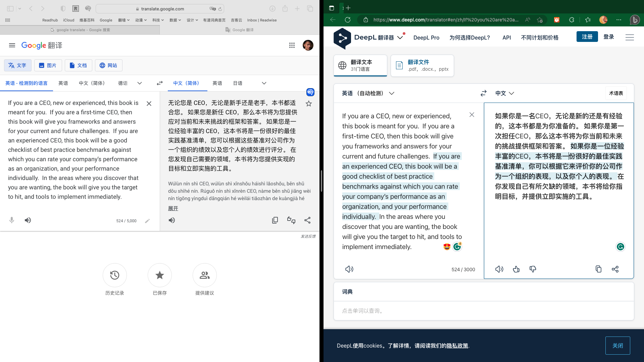Share the translation using the share icon
The image size is (644, 362).
tap(307, 220)
